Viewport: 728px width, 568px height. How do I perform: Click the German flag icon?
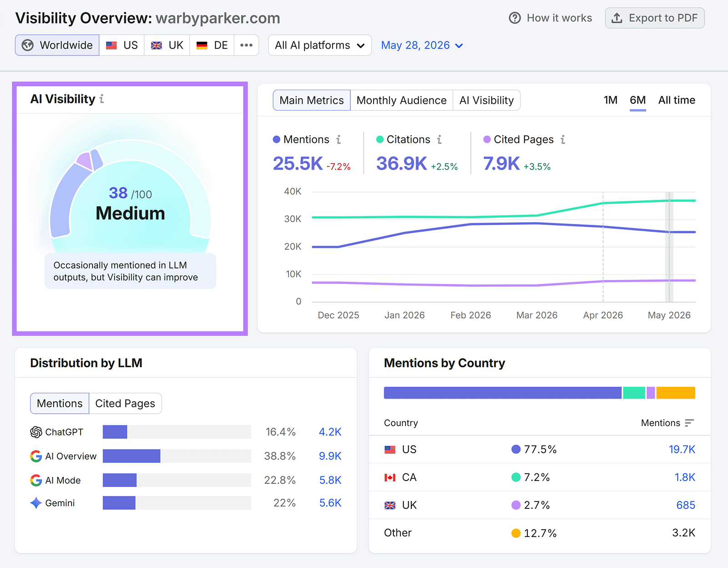click(202, 46)
